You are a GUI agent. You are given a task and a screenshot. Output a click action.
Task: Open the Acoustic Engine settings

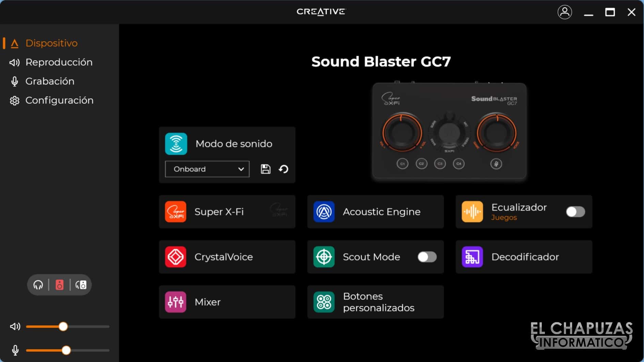click(375, 211)
